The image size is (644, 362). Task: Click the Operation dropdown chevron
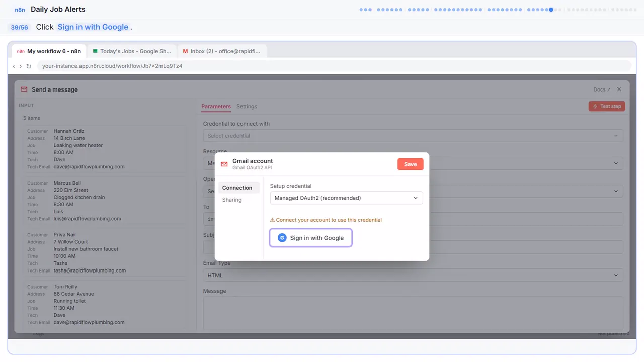[x=616, y=191]
